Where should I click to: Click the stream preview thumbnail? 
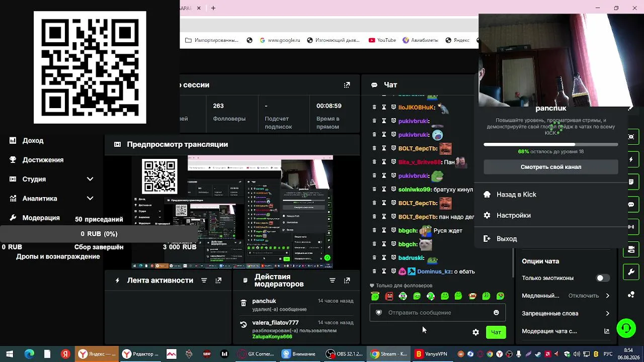click(x=232, y=212)
